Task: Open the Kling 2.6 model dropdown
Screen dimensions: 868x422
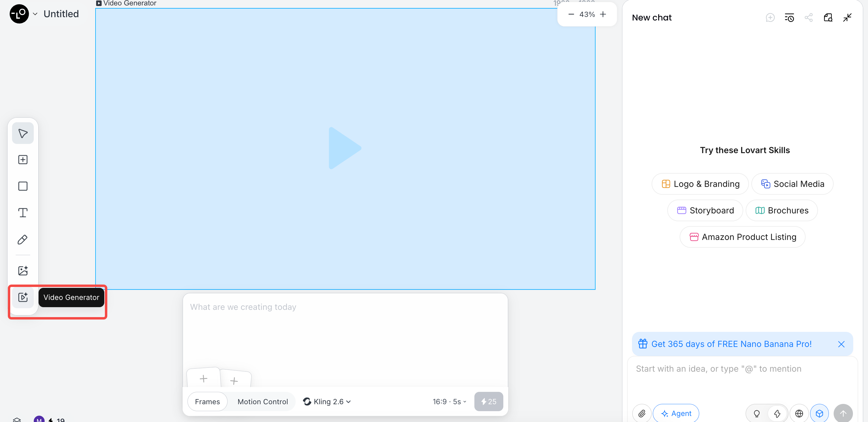Action: (326, 401)
